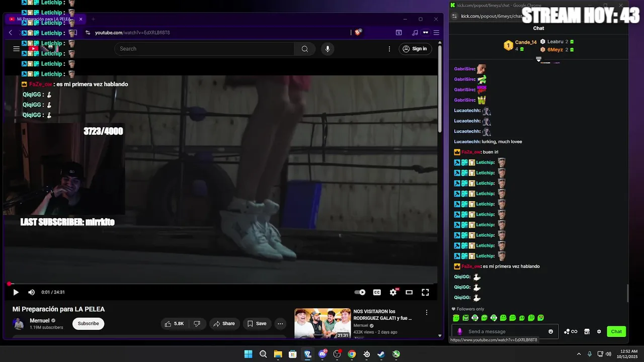
Task: Type in Kick chat Send a message field
Action: (505, 331)
